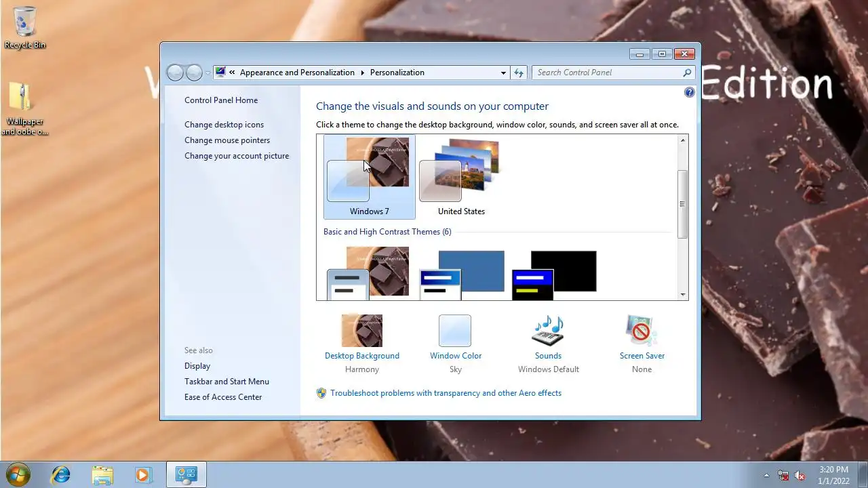Image resolution: width=868 pixels, height=488 pixels.
Task: Show hidden tray icons arrow
Action: pos(767,475)
